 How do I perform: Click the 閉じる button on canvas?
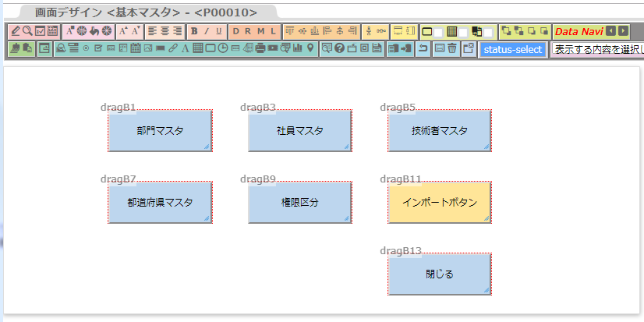(440, 274)
